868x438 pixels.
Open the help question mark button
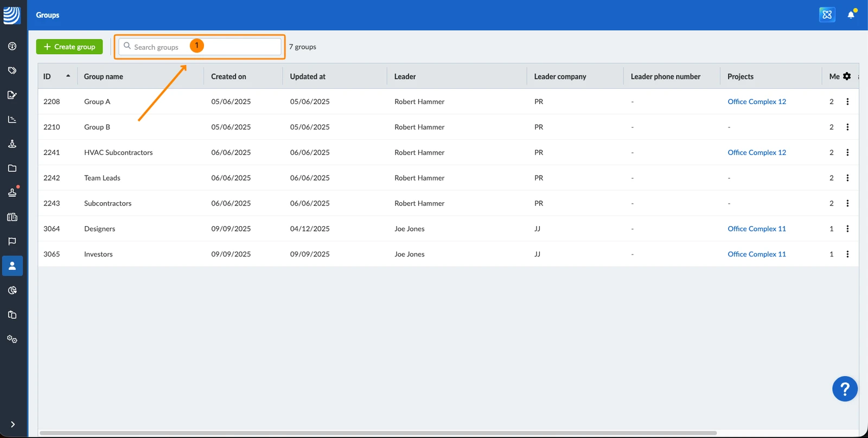(845, 389)
